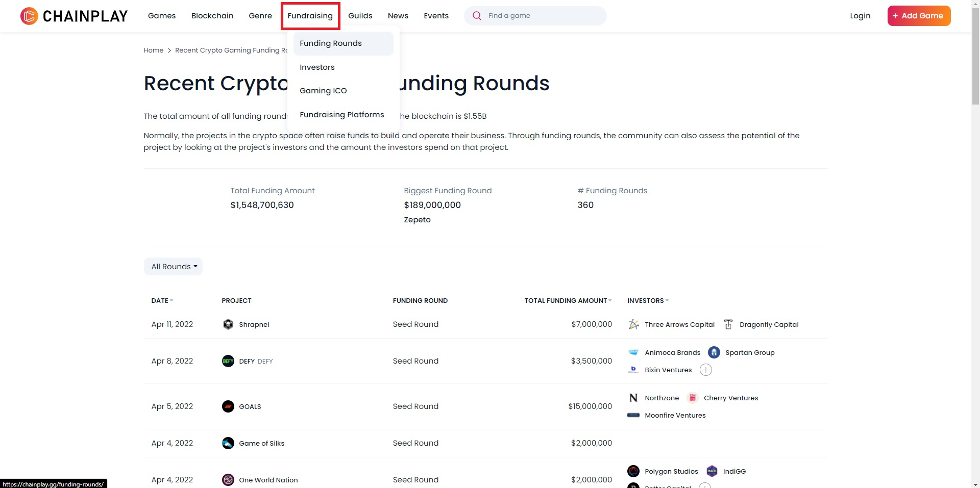Click the Apr 11, 2022 date cell
The image size is (980, 488).
pos(172,324)
